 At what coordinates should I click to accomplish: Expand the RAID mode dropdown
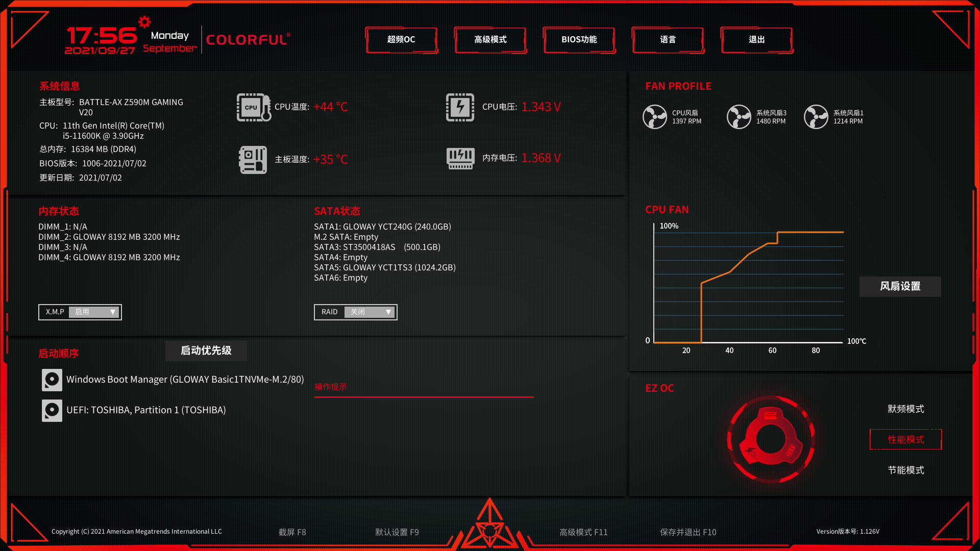387,312
